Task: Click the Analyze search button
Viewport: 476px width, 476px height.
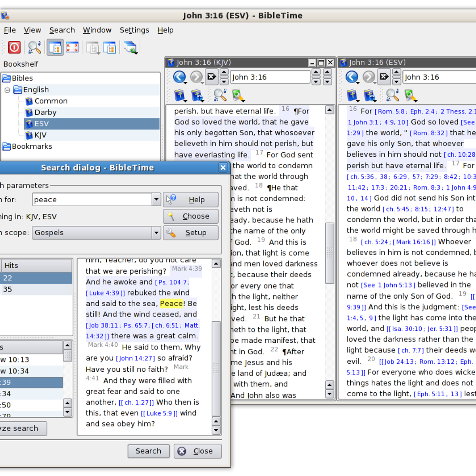Action: click(x=23, y=428)
